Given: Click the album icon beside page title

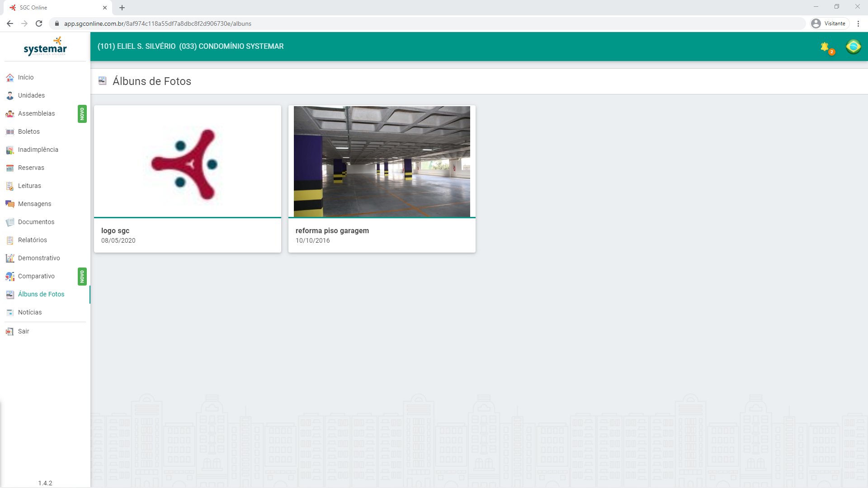Looking at the screenshot, I should (x=103, y=81).
